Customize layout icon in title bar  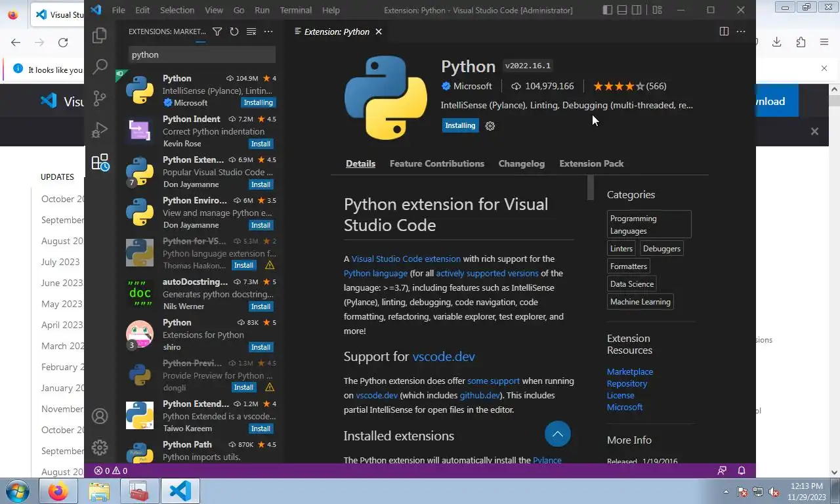657,10
